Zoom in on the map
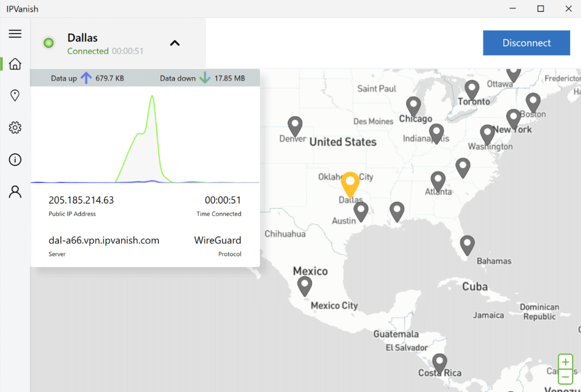The height and width of the screenshot is (392, 581). click(x=566, y=362)
